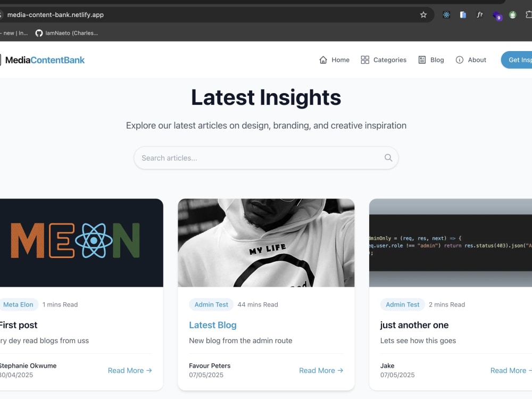Click the Latest Insights heading
The width and height of the screenshot is (532, 399).
point(266,97)
